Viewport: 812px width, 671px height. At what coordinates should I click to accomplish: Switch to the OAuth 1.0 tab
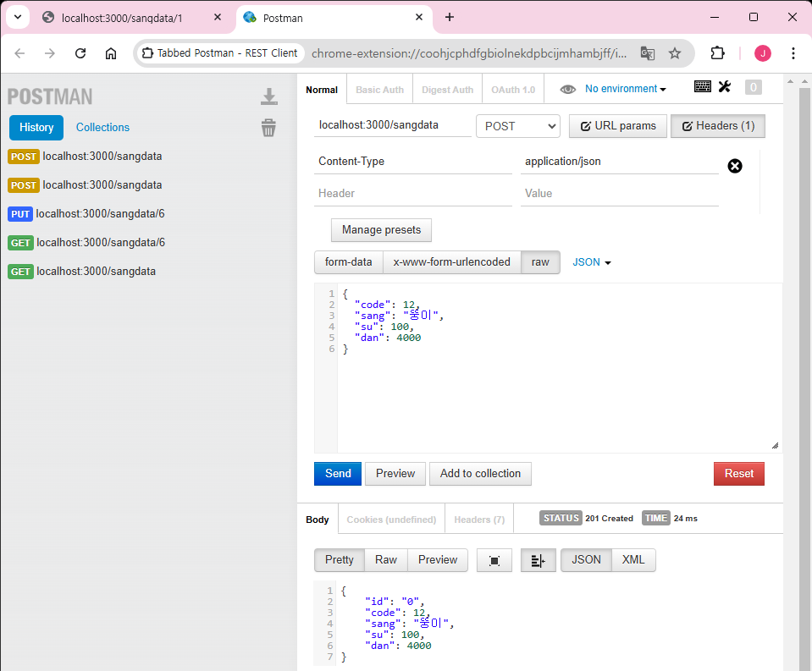point(513,90)
